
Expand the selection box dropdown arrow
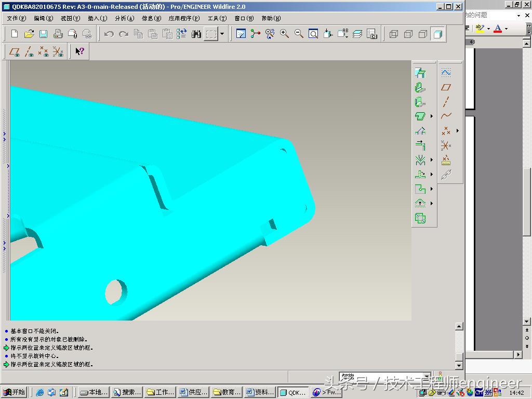pos(222,34)
